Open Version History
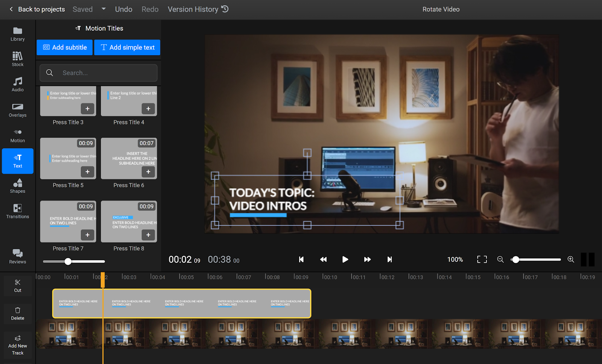This screenshot has height=364, width=602. click(198, 9)
